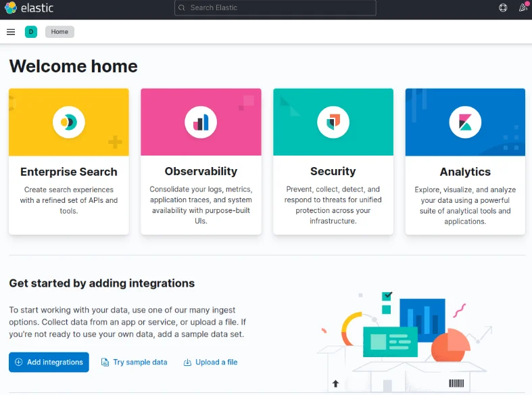The height and width of the screenshot is (395, 532).
Task: Open the Analytics card title
Action: 465,172
